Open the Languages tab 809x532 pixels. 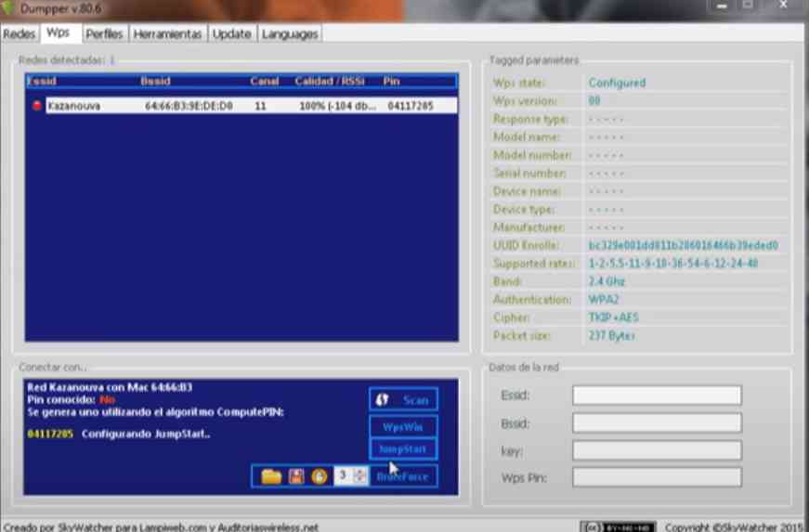[290, 34]
